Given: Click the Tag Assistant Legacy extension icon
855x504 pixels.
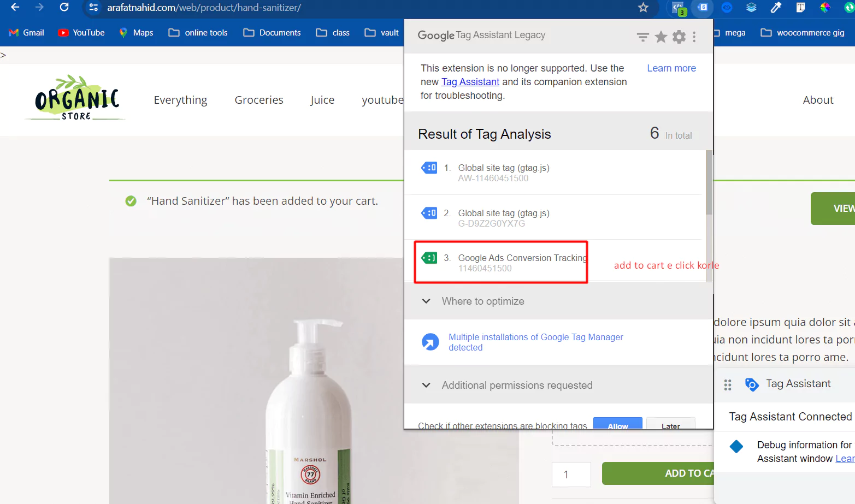Looking at the screenshot, I should 703,8.
